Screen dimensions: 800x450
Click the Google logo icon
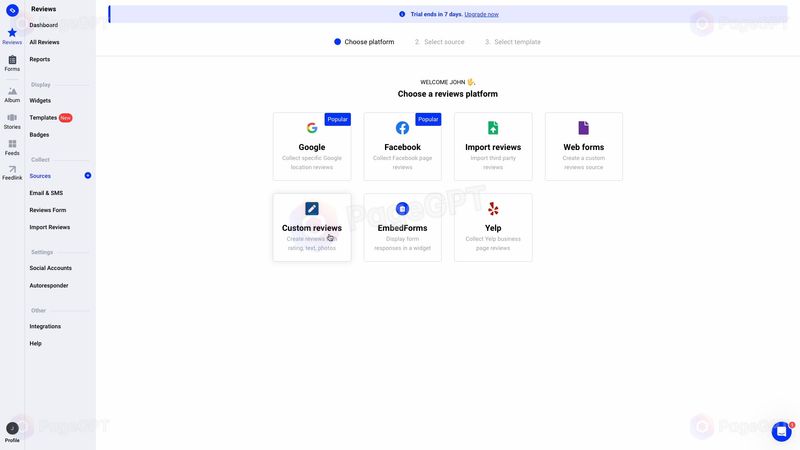(312, 128)
